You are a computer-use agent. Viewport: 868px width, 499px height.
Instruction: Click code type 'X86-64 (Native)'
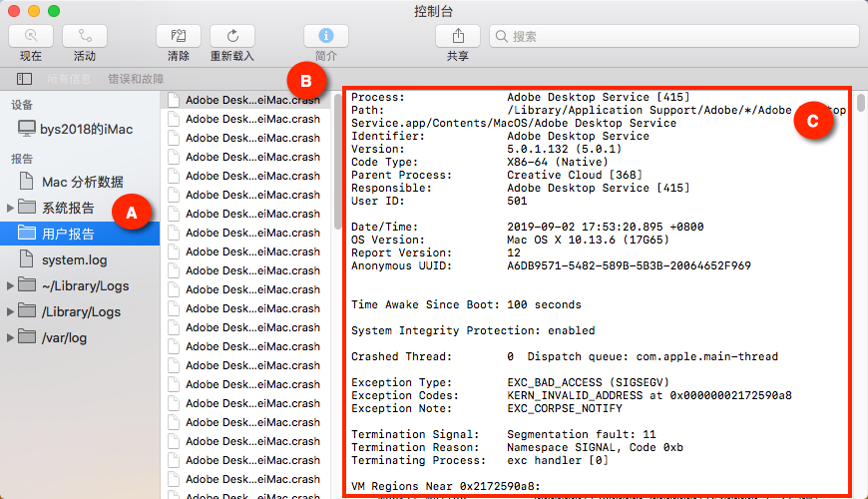pos(558,162)
